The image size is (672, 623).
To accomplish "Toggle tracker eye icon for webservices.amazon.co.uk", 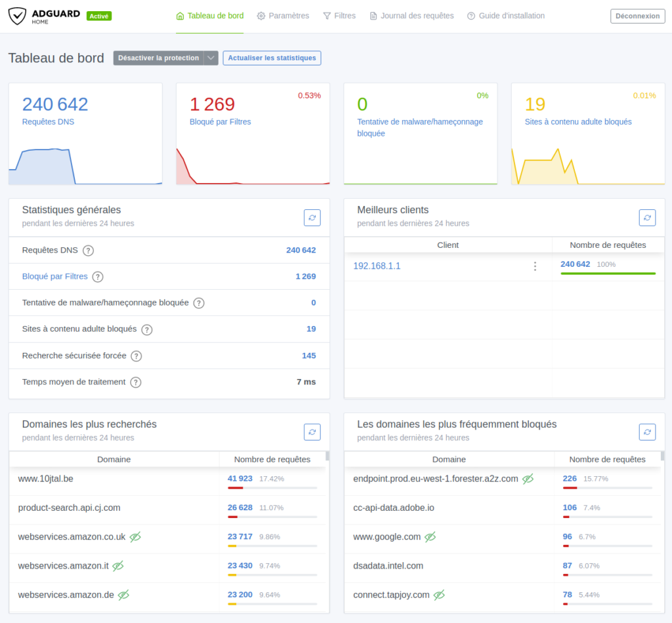I will point(135,537).
